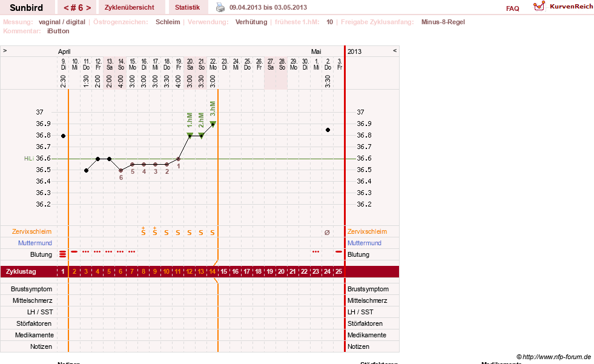Viewport: 594px width, 364px height.
Task: Click the Minus-8-Regel setting value
Action: (443, 22)
